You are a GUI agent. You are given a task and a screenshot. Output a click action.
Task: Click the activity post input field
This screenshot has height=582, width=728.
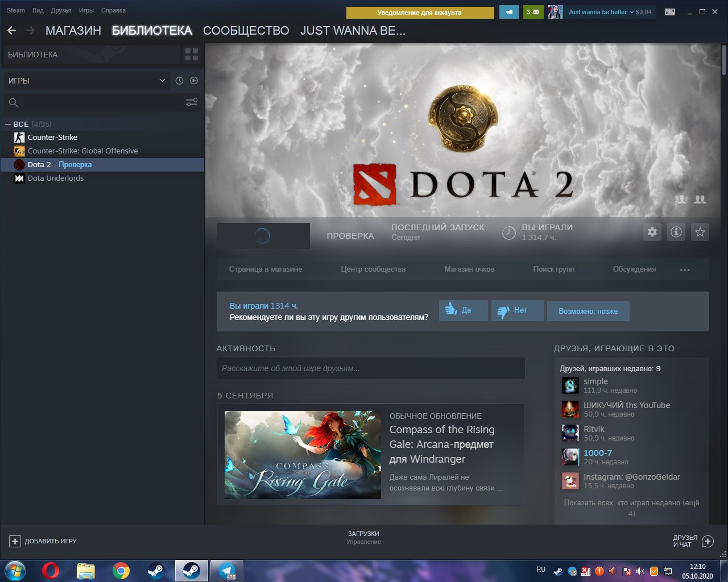pyautogui.click(x=370, y=368)
